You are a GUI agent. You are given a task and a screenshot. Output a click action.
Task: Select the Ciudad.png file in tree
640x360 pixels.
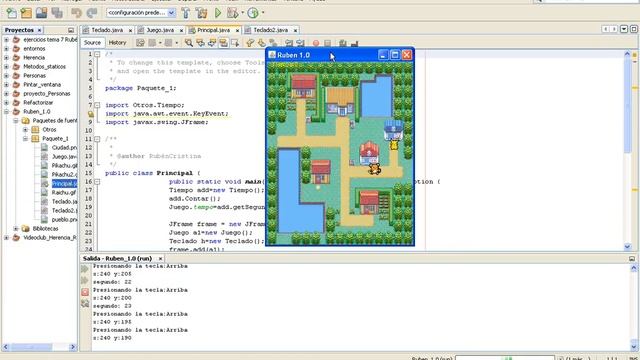coord(64,148)
